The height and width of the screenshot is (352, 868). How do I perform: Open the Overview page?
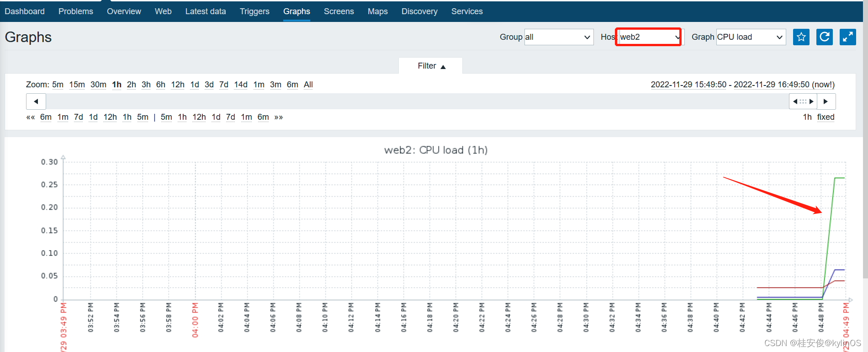124,11
